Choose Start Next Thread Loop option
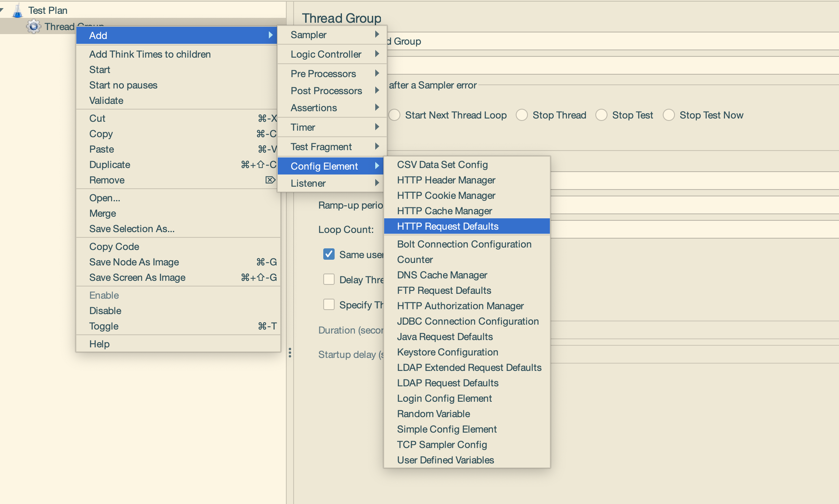Image resolution: width=839 pixels, height=504 pixels. [394, 115]
